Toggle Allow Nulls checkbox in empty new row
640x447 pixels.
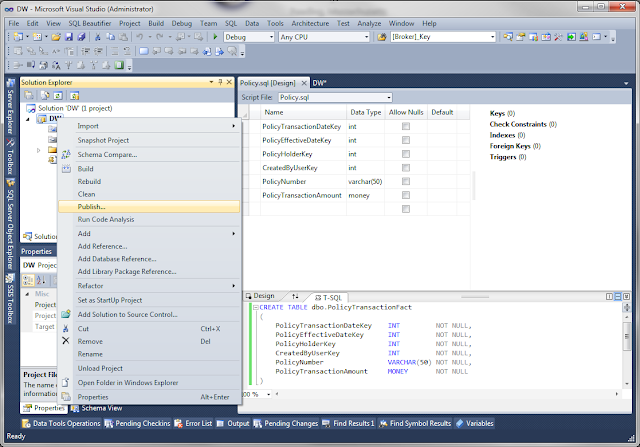[406, 209]
